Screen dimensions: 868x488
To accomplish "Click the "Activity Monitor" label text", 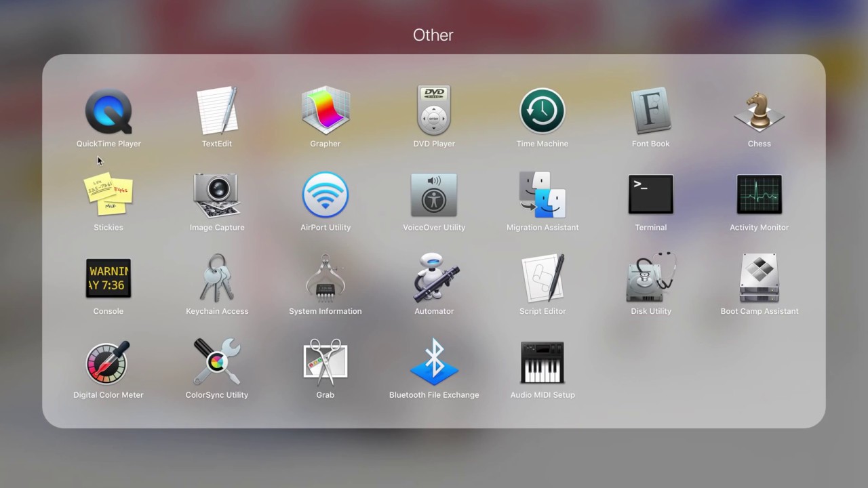I will coord(759,228).
